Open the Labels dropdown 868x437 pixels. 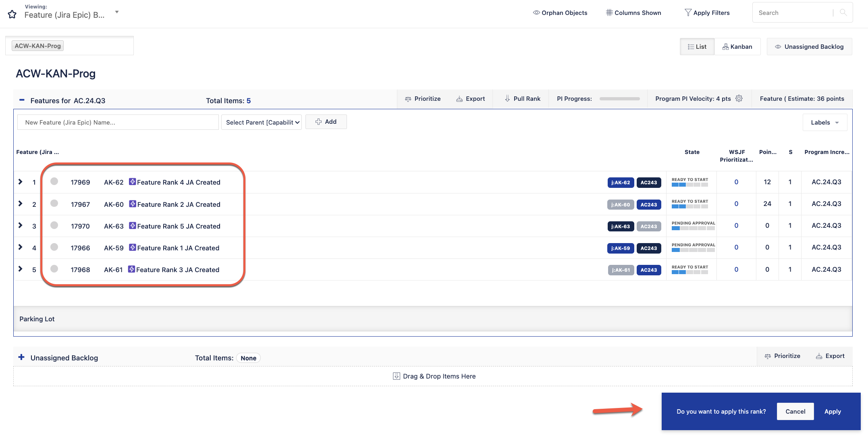(x=824, y=123)
